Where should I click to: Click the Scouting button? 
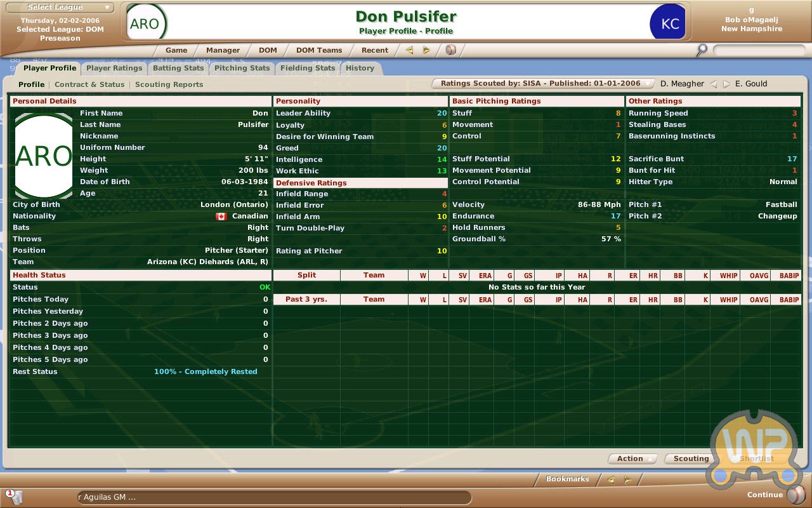[691, 458]
